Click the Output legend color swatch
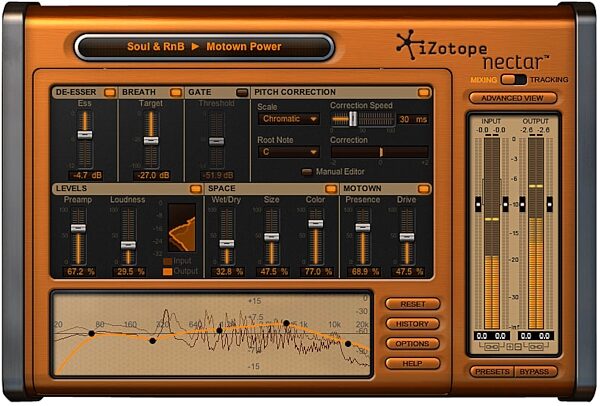Image resolution: width=600 pixels, height=406 pixels. point(168,272)
